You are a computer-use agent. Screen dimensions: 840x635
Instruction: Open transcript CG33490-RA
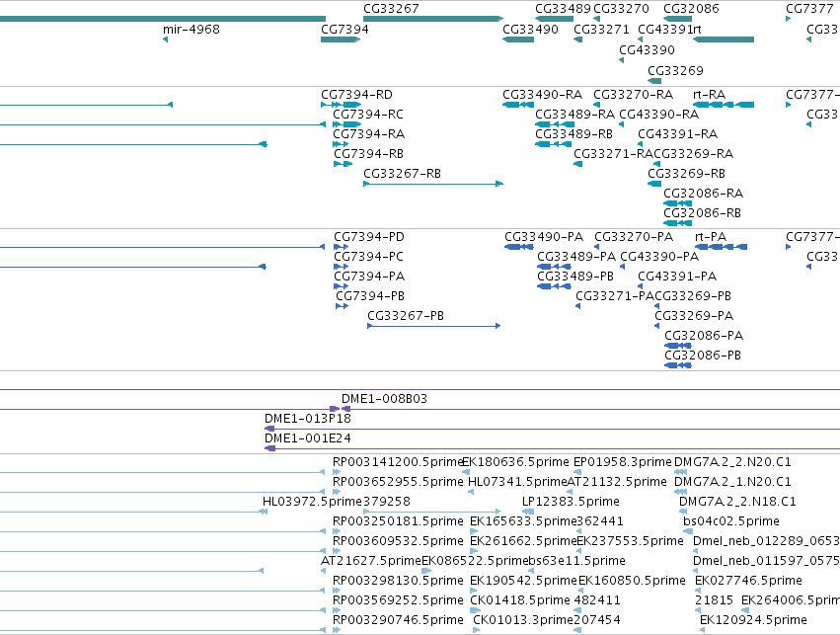tap(542, 95)
